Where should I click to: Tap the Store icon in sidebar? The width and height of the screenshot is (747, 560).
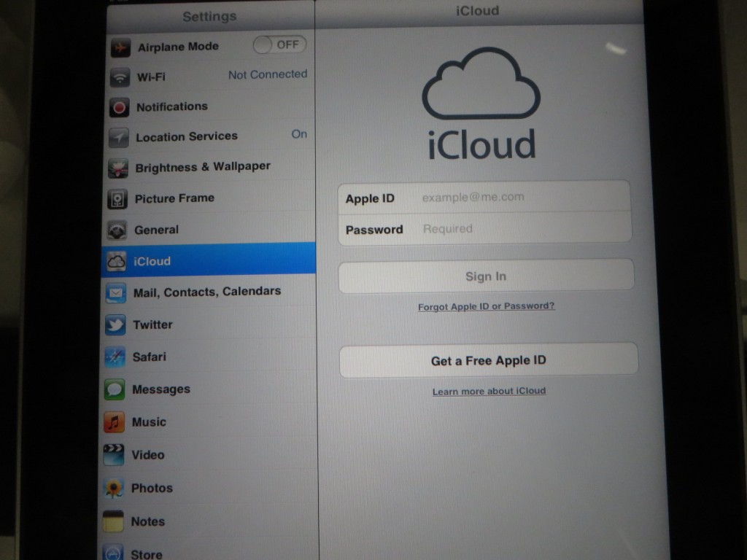pyautogui.click(x=112, y=553)
